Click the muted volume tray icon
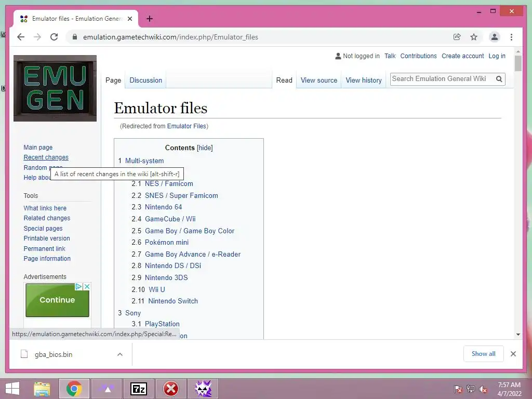The image size is (532, 399). tap(483, 389)
